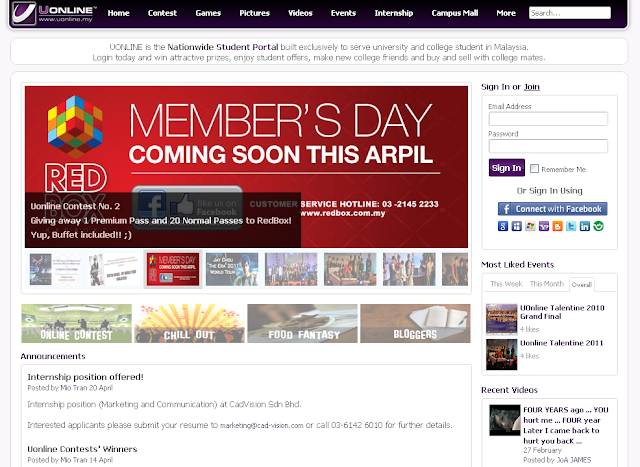Screen dimensions: 640x467
Task: Follow the Join link
Action: click(531, 87)
